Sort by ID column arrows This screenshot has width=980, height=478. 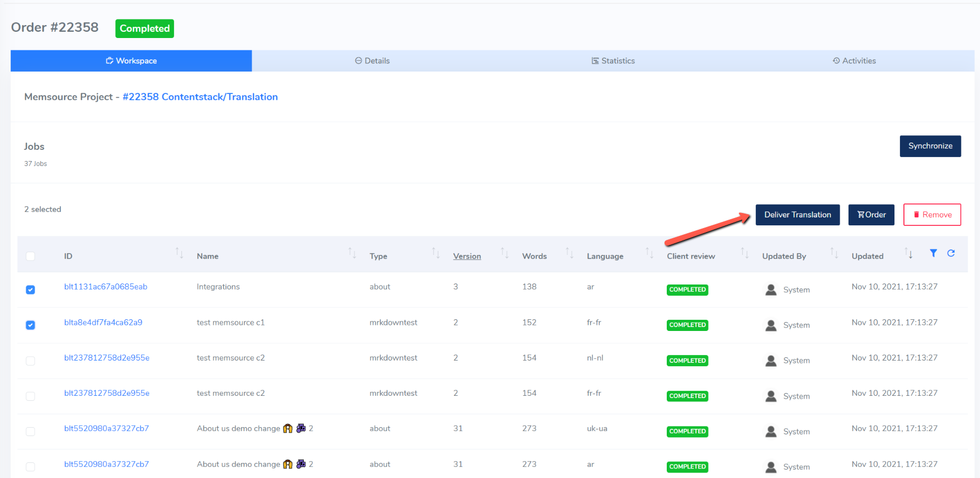[x=179, y=253]
